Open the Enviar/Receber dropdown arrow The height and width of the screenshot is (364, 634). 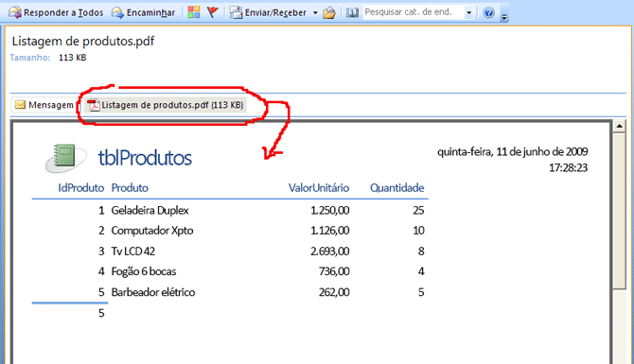[315, 13]
